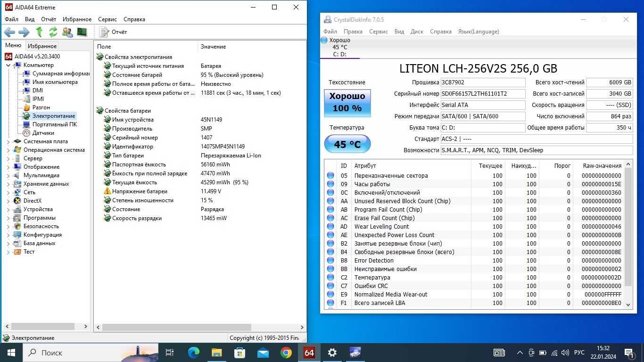Open Microsoft Store from the taskbar

tap(239, 353)
